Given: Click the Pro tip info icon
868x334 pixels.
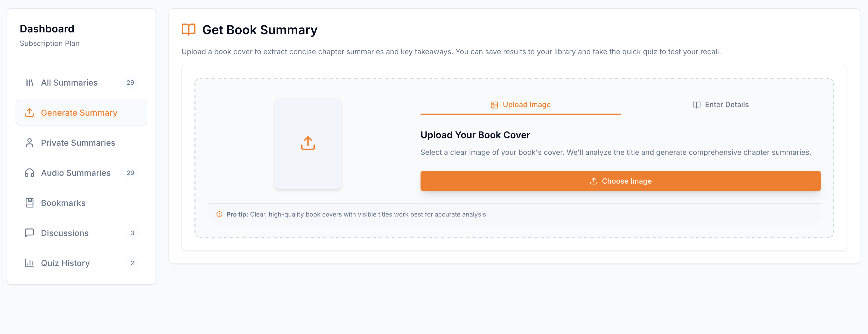Looking at the screenshot, I should coord(219,214).
